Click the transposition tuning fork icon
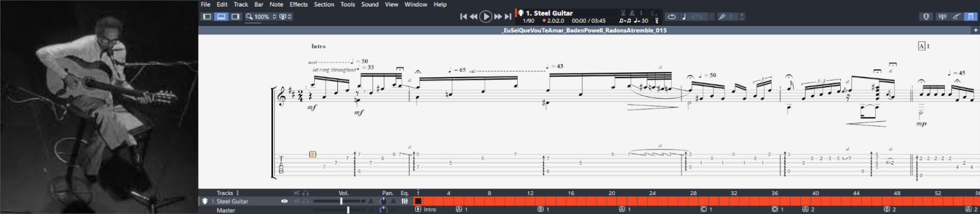Image resolution: width=980 pixels, height=214 pixels. 722,17
